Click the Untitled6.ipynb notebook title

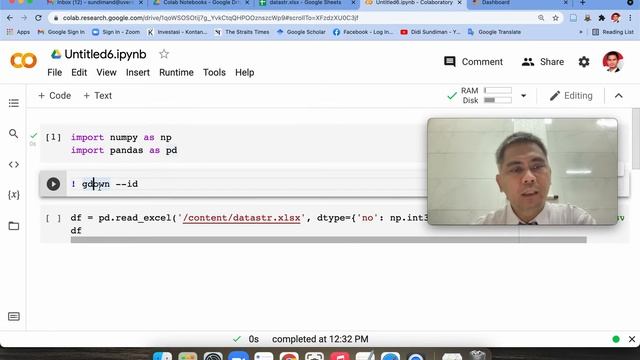[x=105, y=54]
